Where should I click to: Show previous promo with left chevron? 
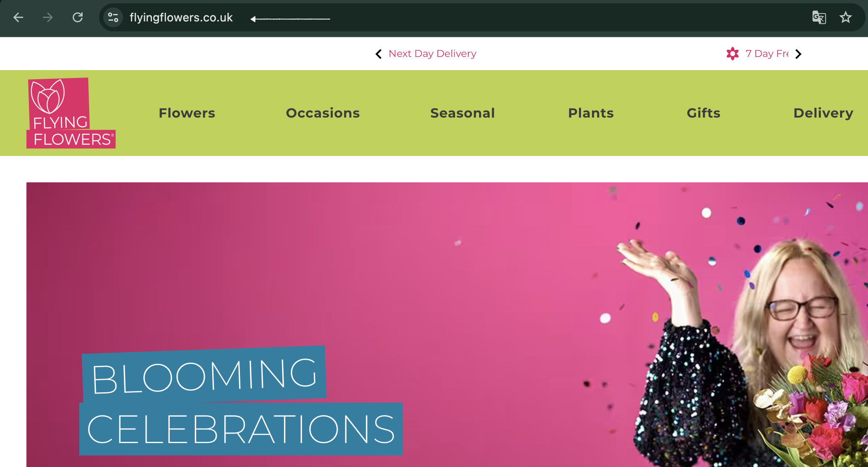(x=378, y=54)
